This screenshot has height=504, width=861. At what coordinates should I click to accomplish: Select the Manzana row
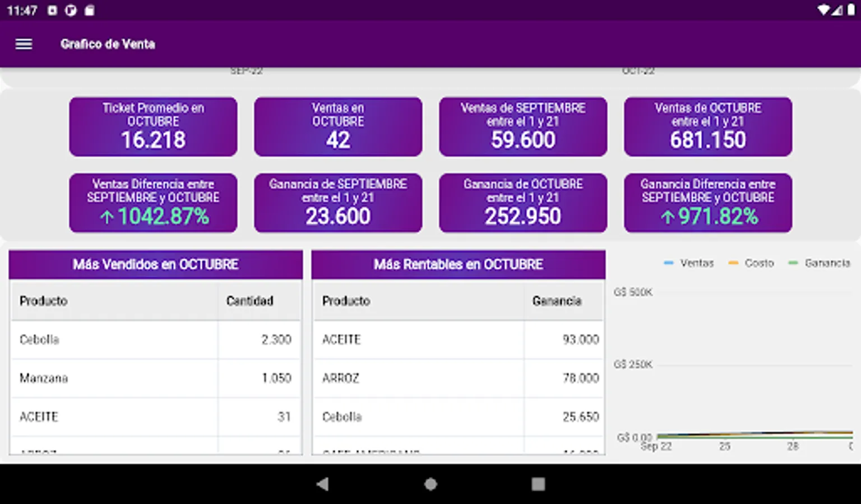point(156,379)
